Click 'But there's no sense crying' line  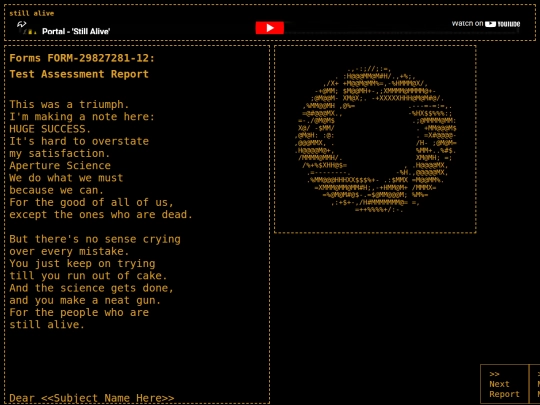[x=95, y=239]
